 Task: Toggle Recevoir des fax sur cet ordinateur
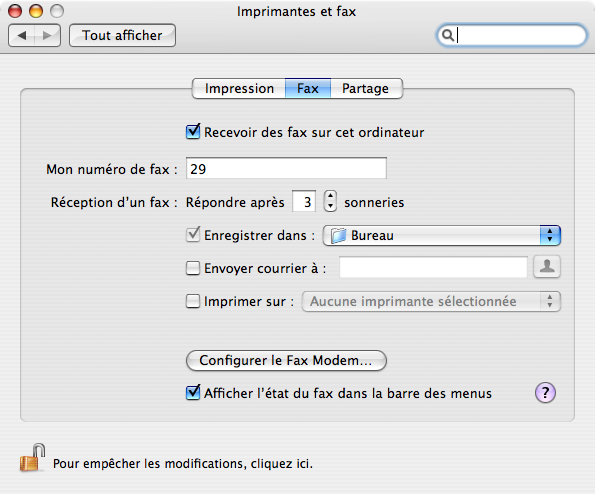point(193,132)
